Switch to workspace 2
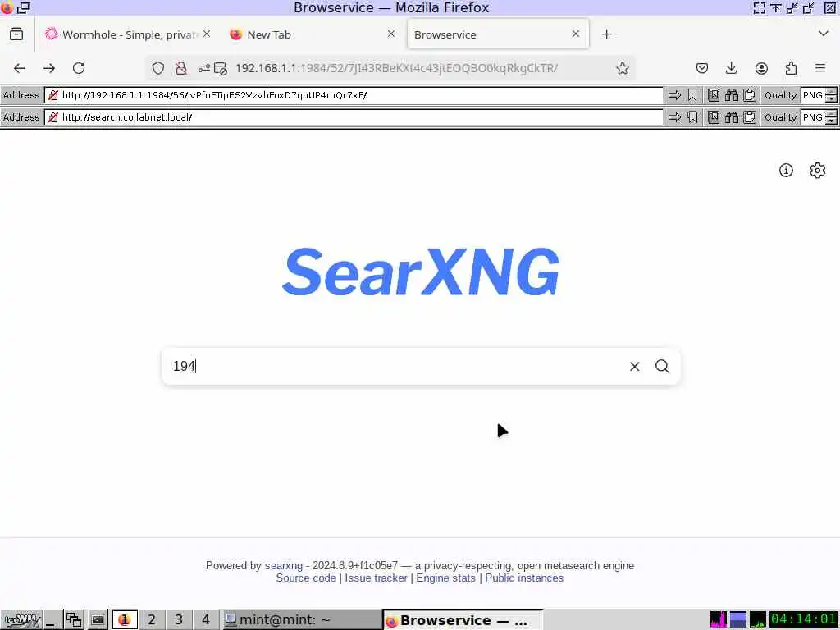This screenshot has height=630, width=840. coord(152,620)
